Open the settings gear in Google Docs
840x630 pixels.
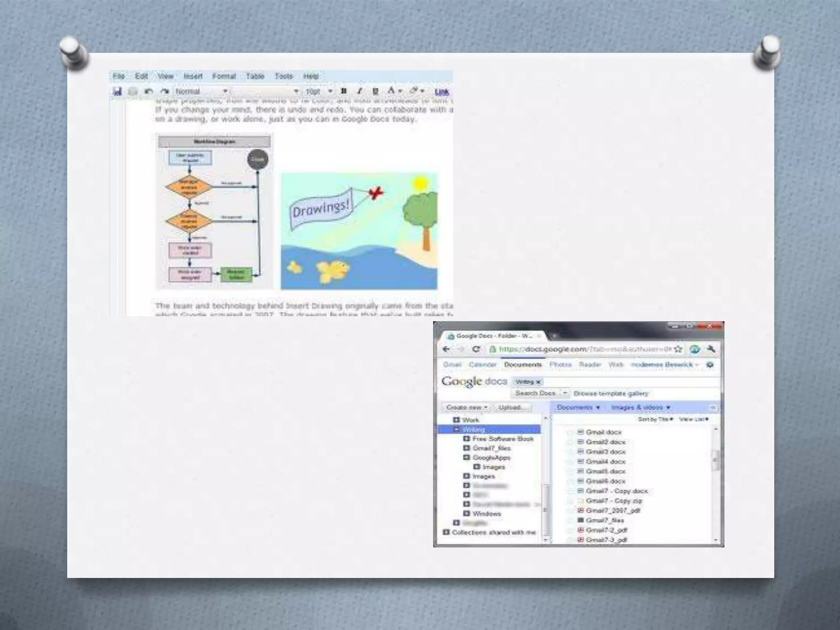pos(710,365)
